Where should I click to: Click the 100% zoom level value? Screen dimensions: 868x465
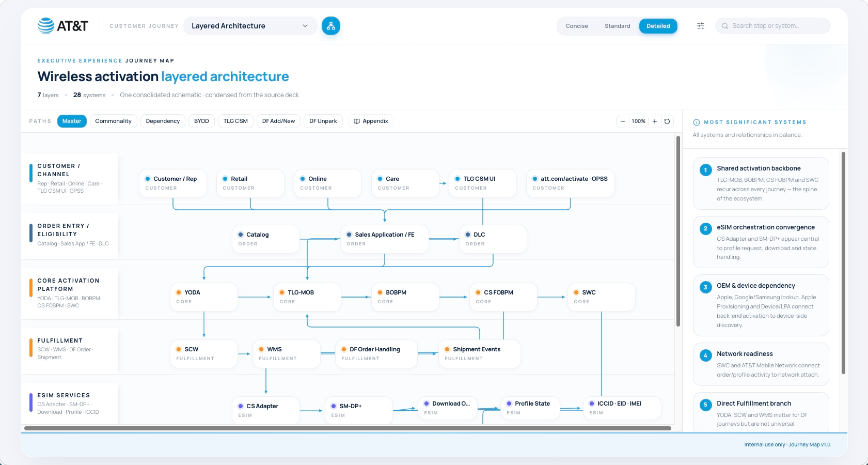(639, 121)
